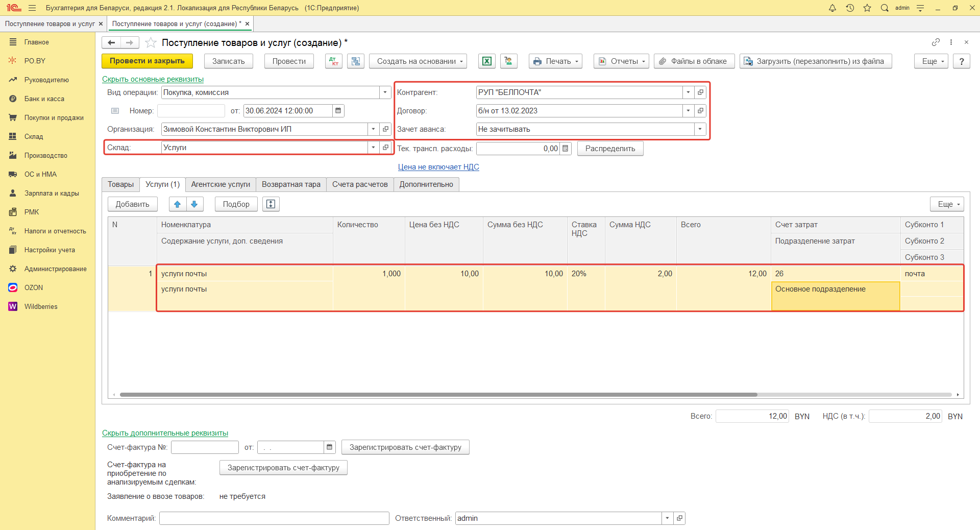Copy link to document icon
Image resolution: width=980 pixels, height=530 pixels.
point(936,42)
